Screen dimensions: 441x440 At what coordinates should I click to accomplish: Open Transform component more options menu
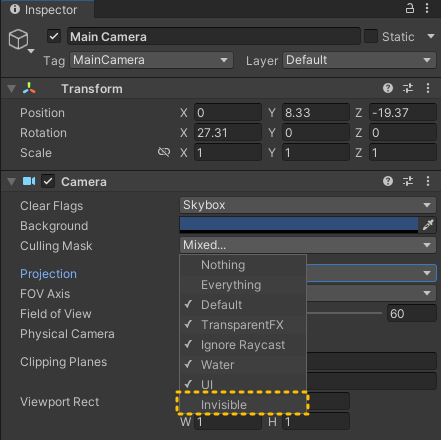tap(428, 88)
